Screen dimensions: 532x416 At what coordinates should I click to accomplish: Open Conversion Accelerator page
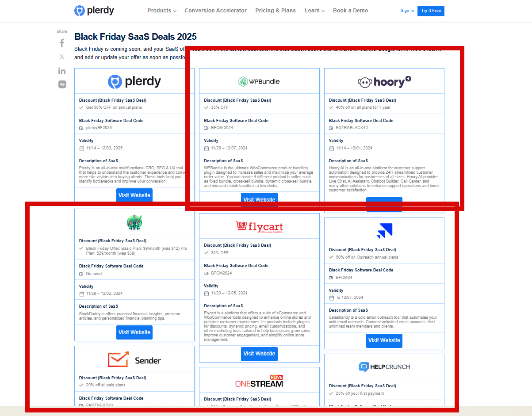(216, 11)
